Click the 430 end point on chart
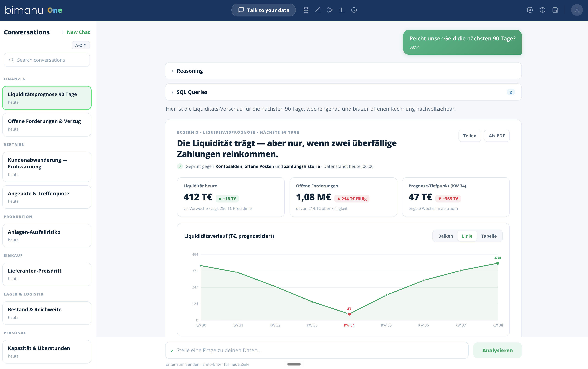 [x=497, y=263]
